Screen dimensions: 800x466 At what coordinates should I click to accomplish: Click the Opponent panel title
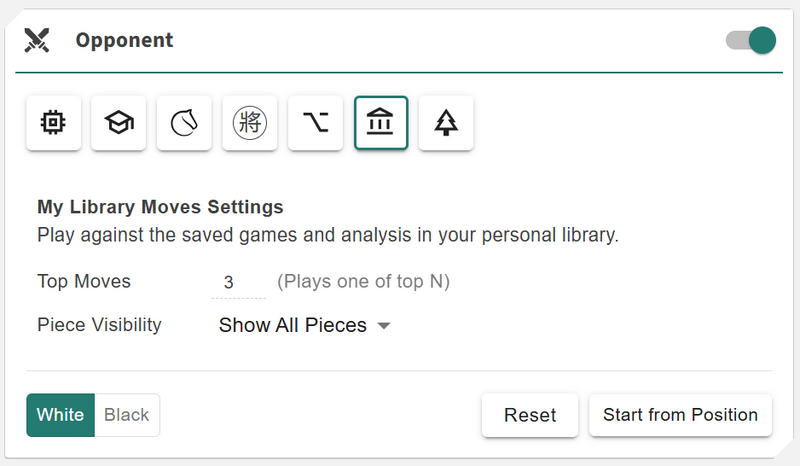124,41
